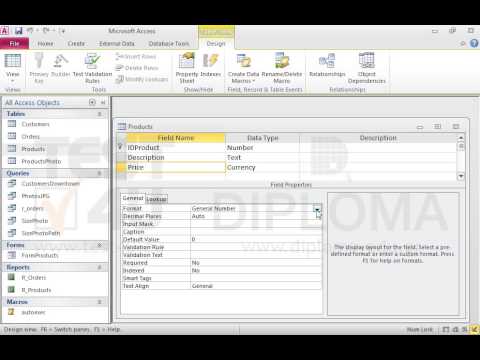Click the Text data type cell
The image size is (480, 360).
262,157
